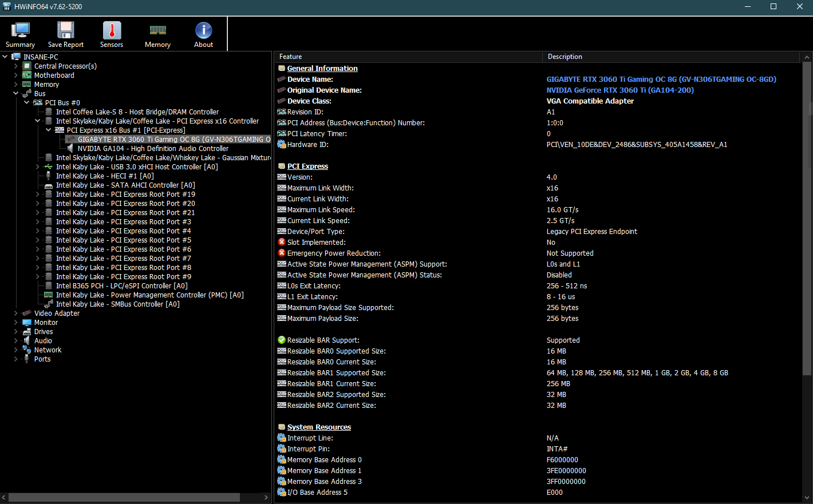Viewport: 813px width, 504px height.
Task: Click Memory Base Address 0 value F6000000
Action: coord(562,460)
